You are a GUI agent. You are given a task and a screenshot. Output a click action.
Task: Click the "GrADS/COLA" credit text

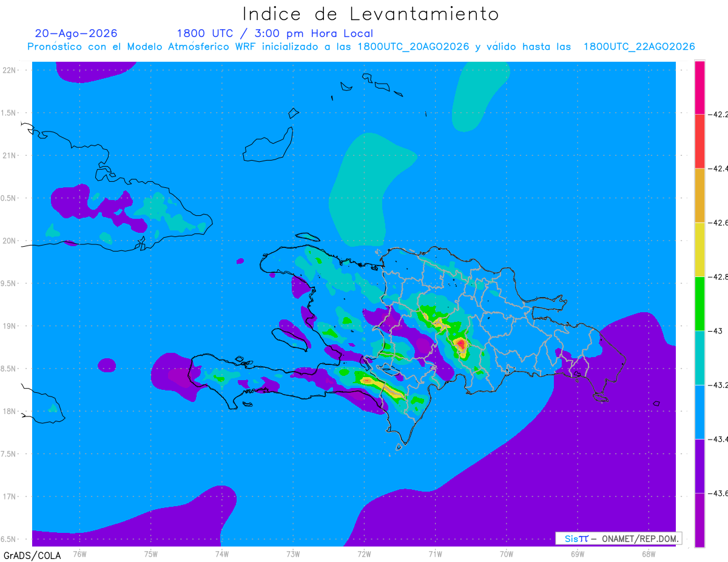[32, 555]
